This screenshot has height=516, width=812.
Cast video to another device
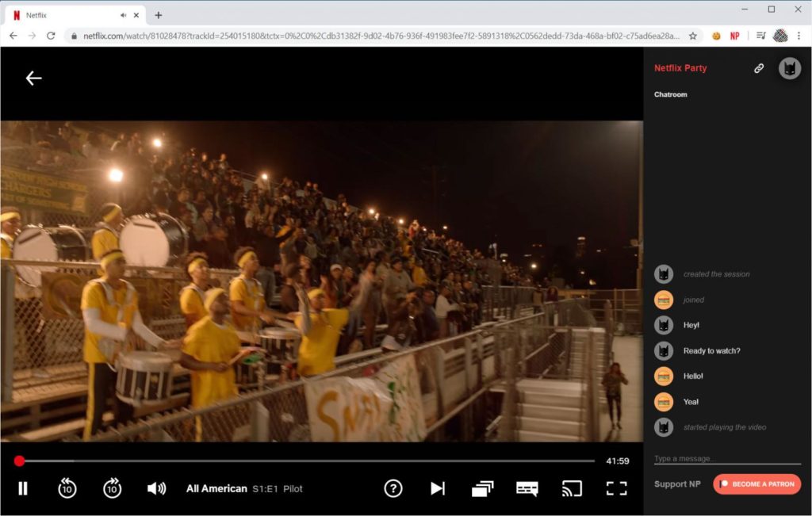tap(572, 488)
